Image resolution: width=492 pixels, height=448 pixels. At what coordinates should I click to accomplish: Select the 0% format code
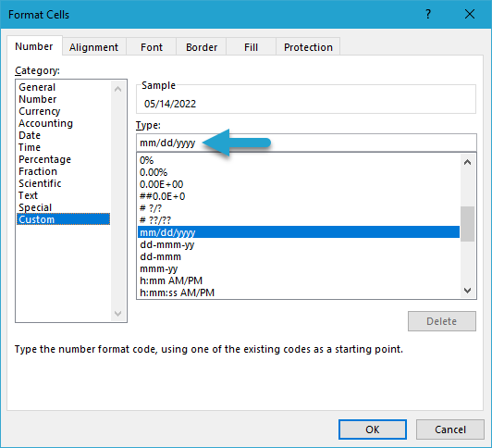(x=299, y=160)
